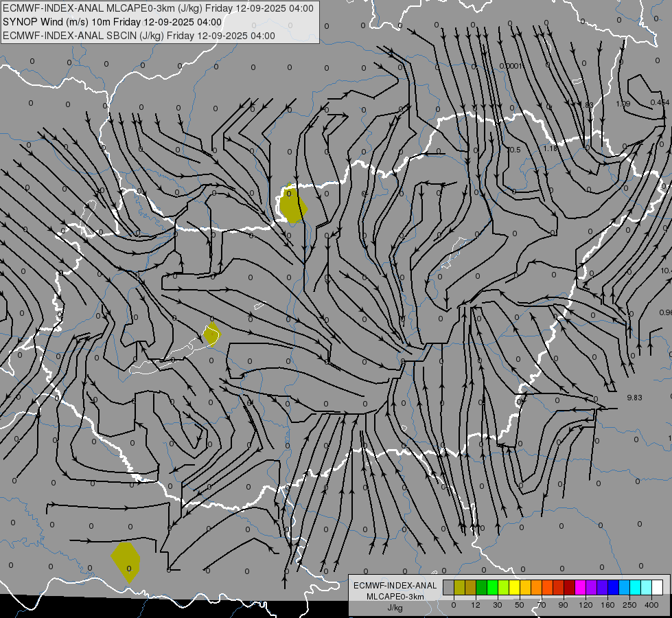Click the map value 1.18

tap(551, 148)
